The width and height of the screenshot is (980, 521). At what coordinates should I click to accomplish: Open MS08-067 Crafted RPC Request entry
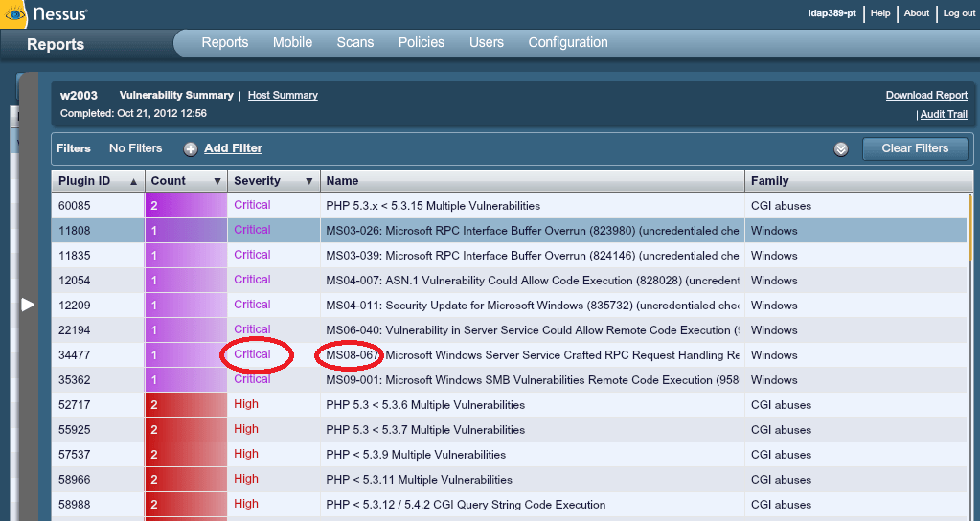533,354
